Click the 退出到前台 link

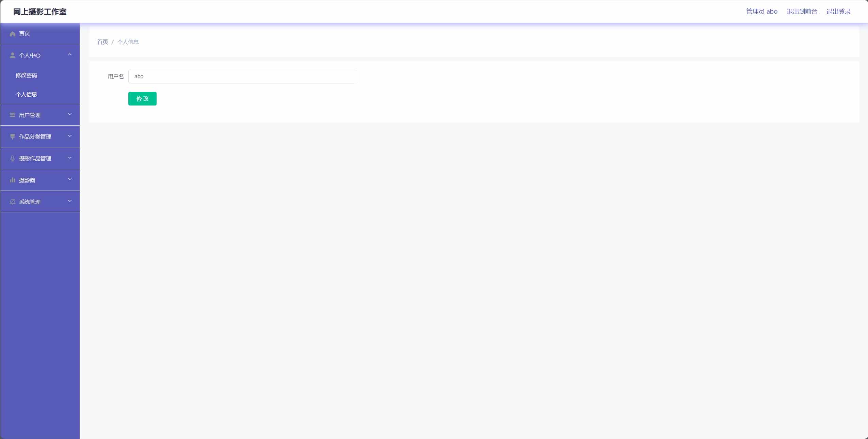[x=802, y=12]
